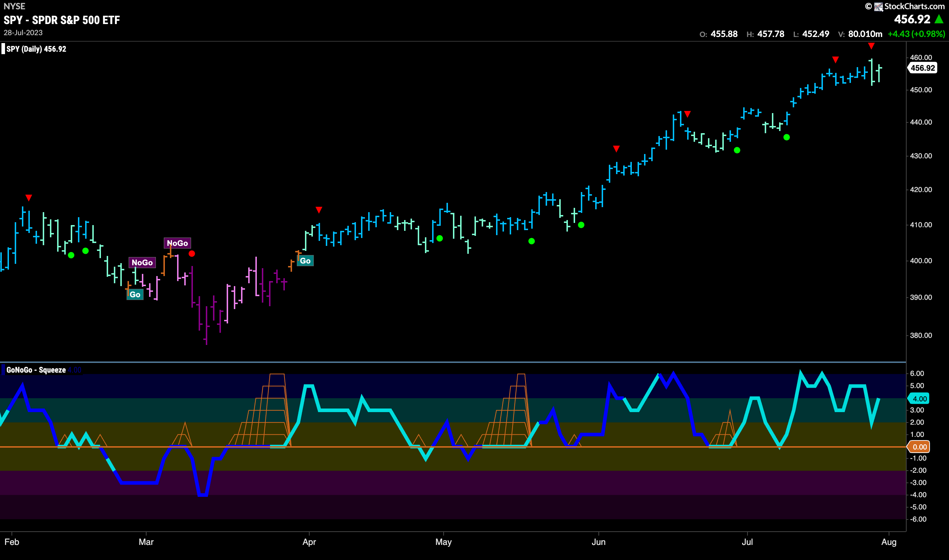This screenshot has width=949, height=560.
Task: Click the orange 0.00 zero-line tag
Action: (x=919, y=447)
